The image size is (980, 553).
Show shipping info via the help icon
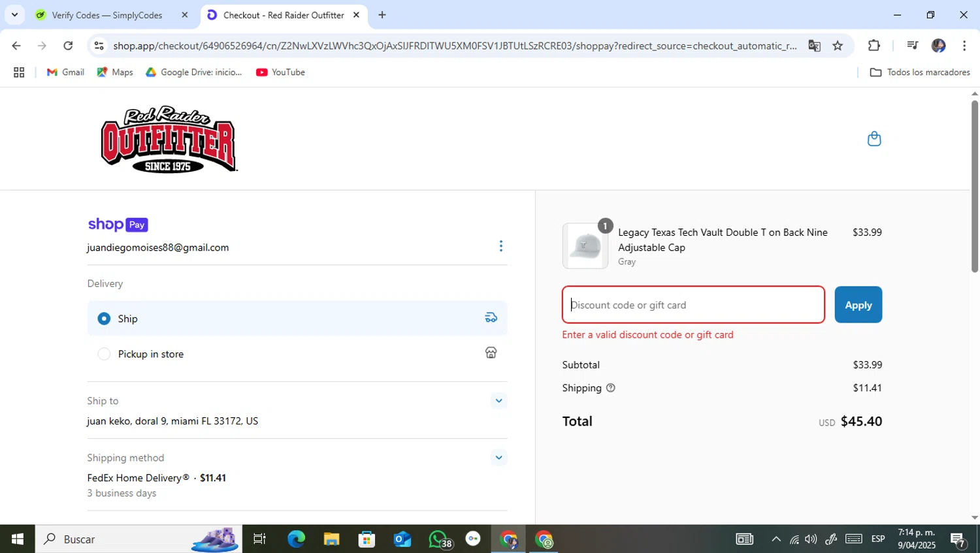point(611,388)
